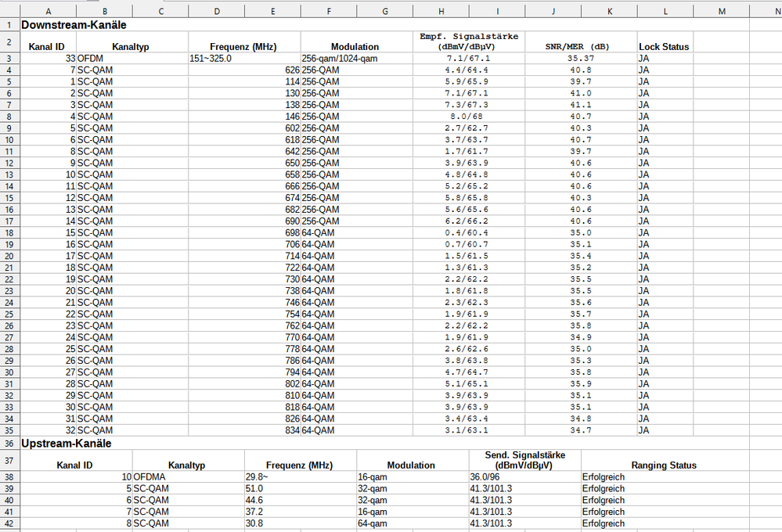This screenshot has height=532, width=782.
Task: Select column H header
Action: click(441, 11)
